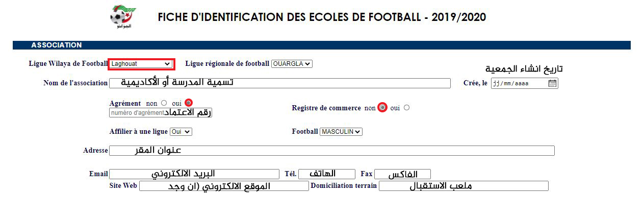The width and height of the screenshot is (644, 217).
Task: Click the ASSOCIATION section header bar
Action: pyautogui.click(x=321, y=45)
